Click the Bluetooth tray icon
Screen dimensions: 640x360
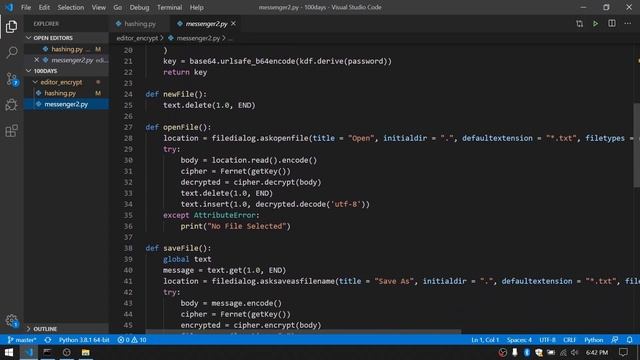[x=527, y=352]
